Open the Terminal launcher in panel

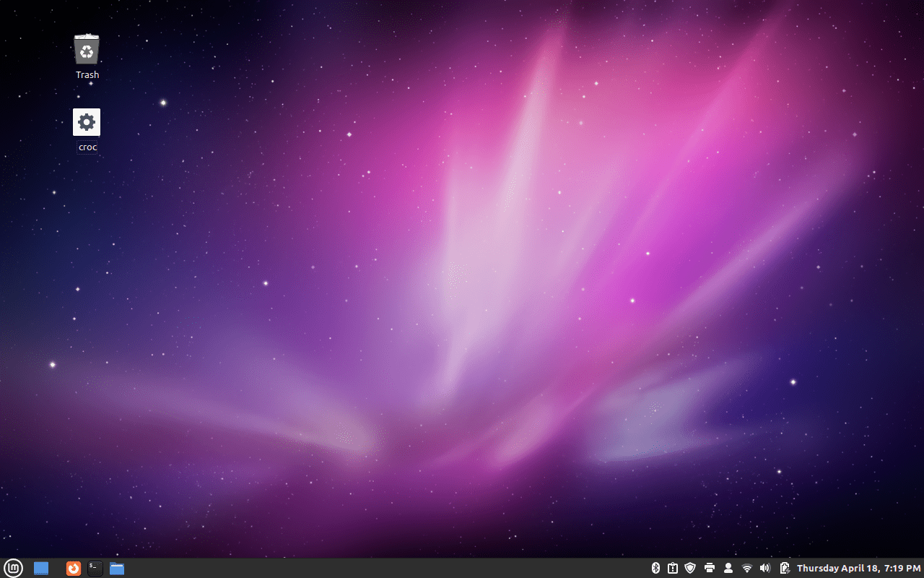pos(95,568)
